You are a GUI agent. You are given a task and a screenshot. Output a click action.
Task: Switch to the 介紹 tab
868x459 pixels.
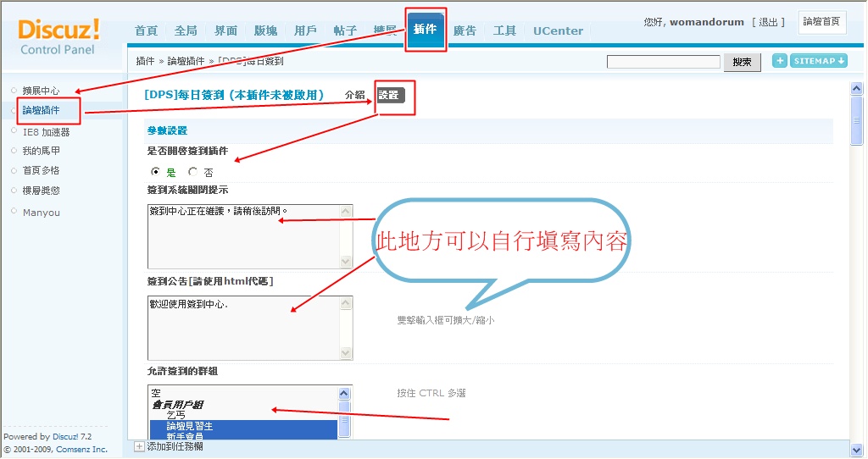tap(354, 96)
